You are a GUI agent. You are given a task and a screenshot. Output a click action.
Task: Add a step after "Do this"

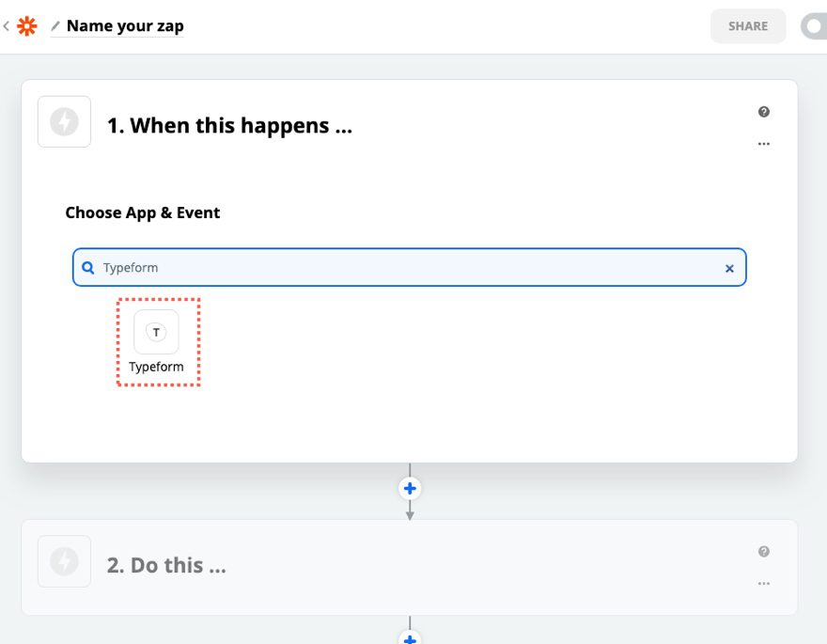[x=410, y=639]
